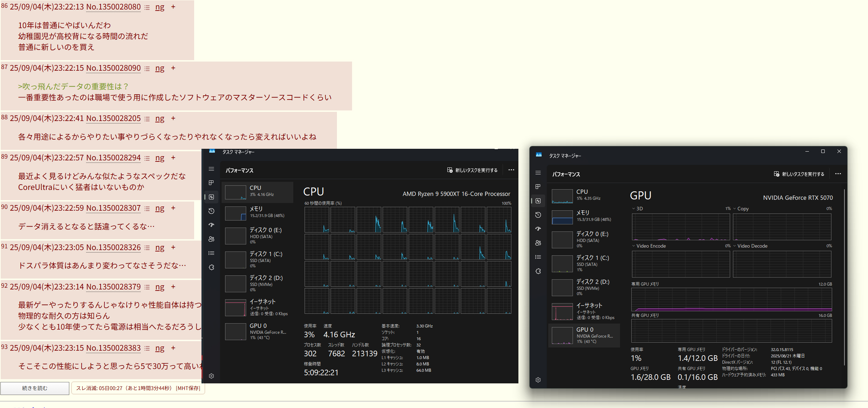
Task: Click ng link on post 87
Action: point(160,68)
